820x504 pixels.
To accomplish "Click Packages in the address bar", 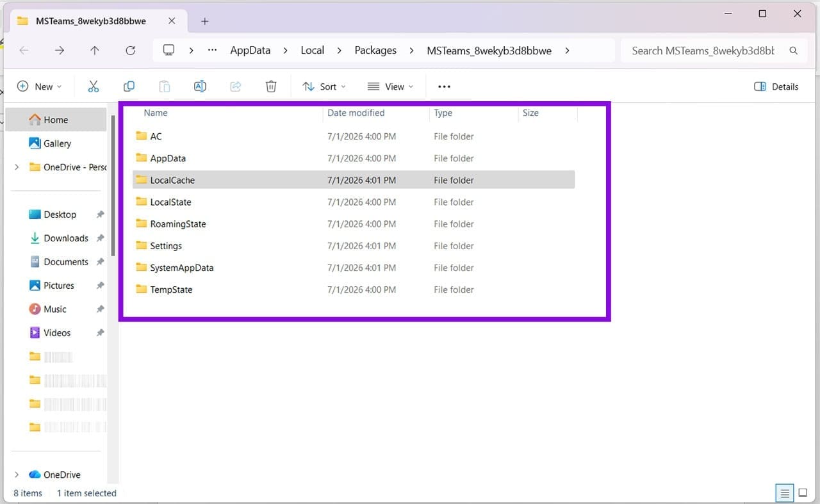I will click(x=375, y=51).
